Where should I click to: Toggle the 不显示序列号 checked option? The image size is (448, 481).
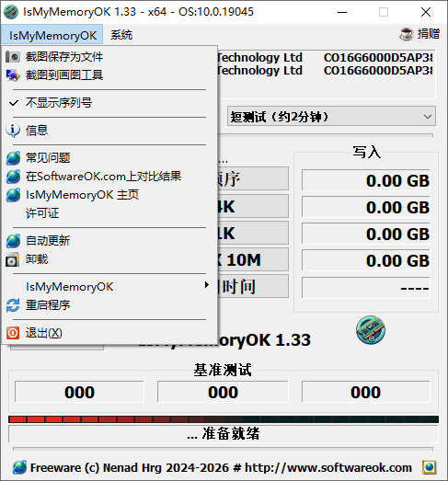click(109, 103)
